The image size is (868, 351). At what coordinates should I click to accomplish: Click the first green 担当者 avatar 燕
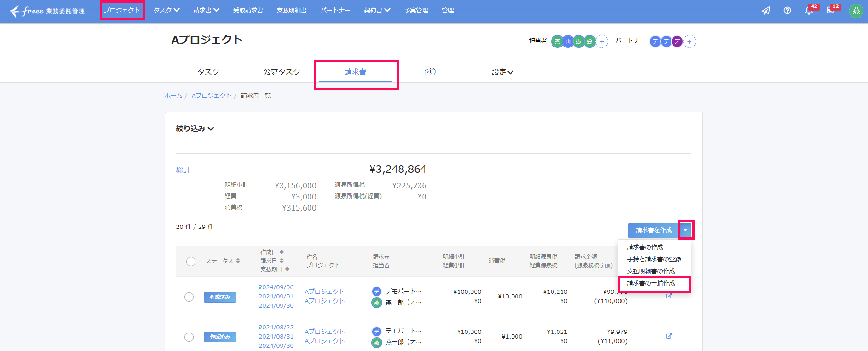click(557, 41)
